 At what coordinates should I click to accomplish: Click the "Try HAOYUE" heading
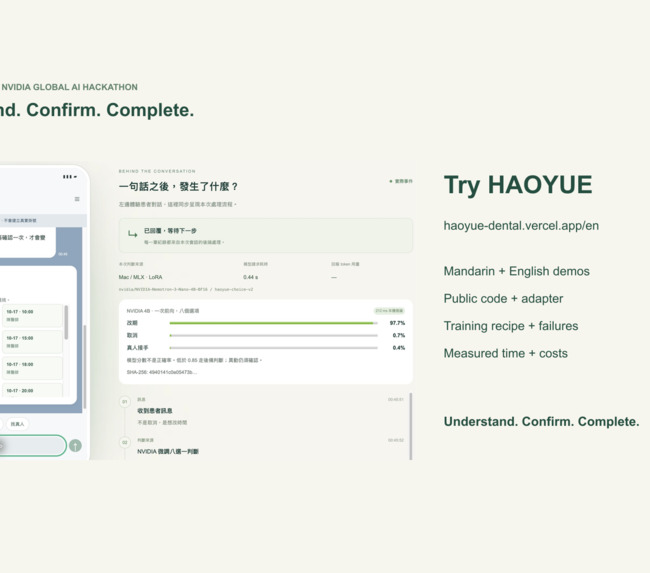pos(518,185)
